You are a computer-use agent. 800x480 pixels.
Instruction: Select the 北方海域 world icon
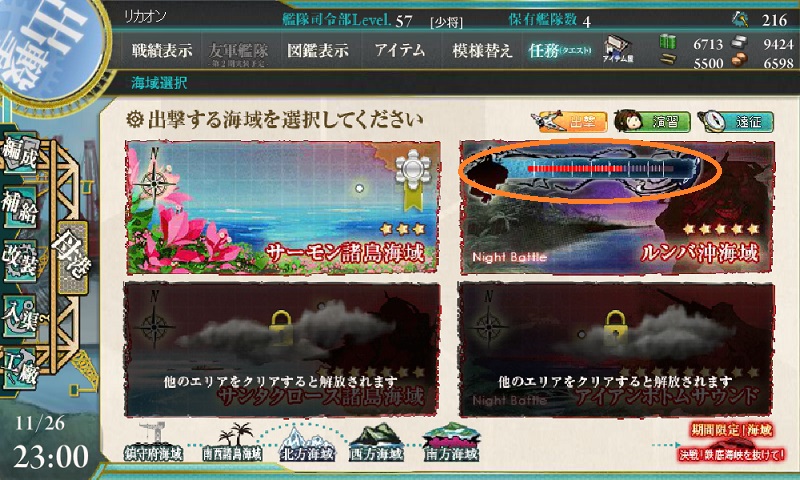pos(308,443)
